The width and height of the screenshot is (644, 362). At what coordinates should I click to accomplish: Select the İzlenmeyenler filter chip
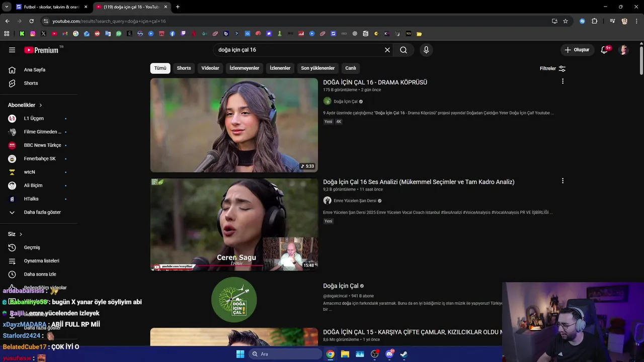(x=245, y=68)
